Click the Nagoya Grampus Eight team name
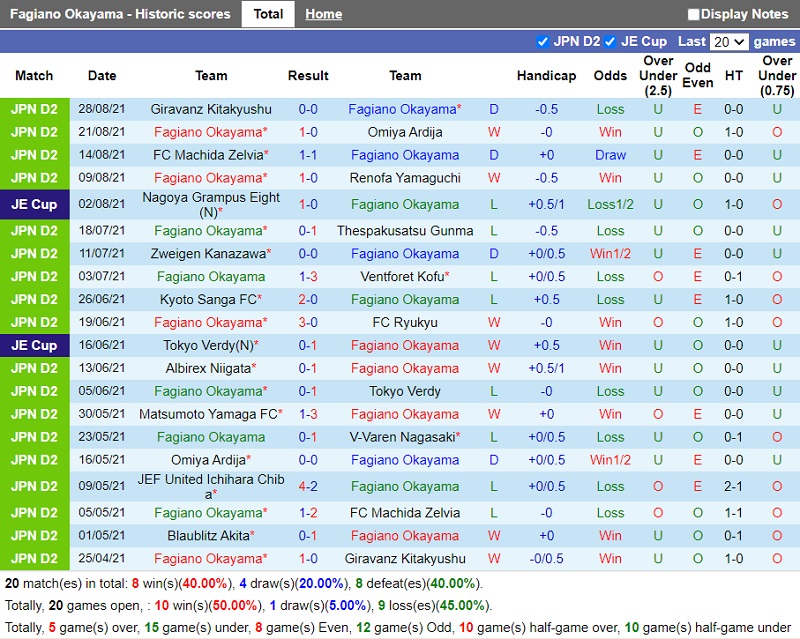 pos(209,198)
